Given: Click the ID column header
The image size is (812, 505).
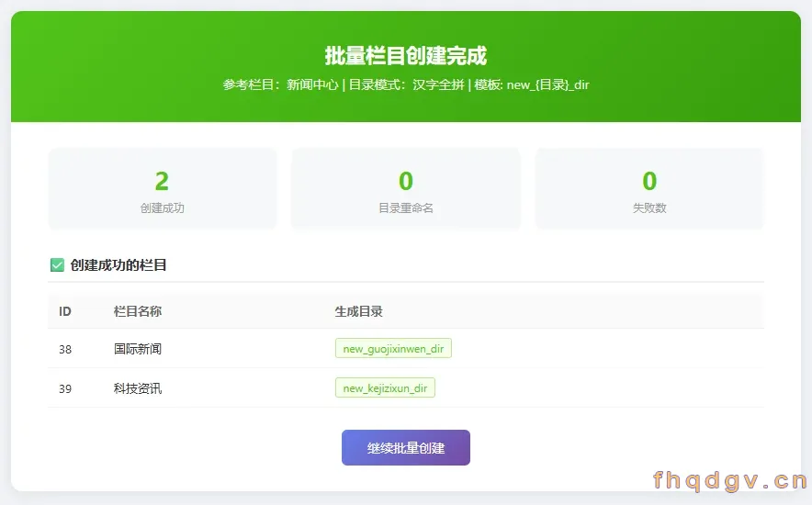Looking at the screenshot, I should [64, 311].
